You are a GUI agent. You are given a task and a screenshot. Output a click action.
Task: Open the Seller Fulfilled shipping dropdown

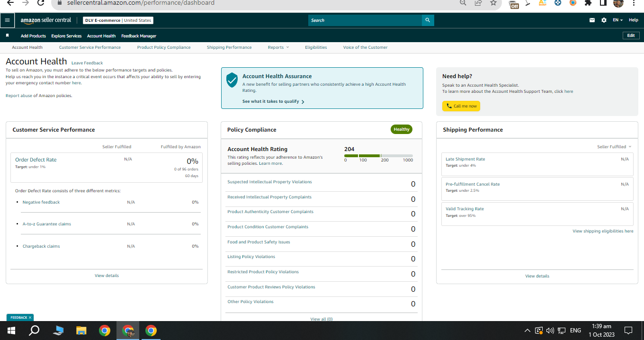[614, 147]
